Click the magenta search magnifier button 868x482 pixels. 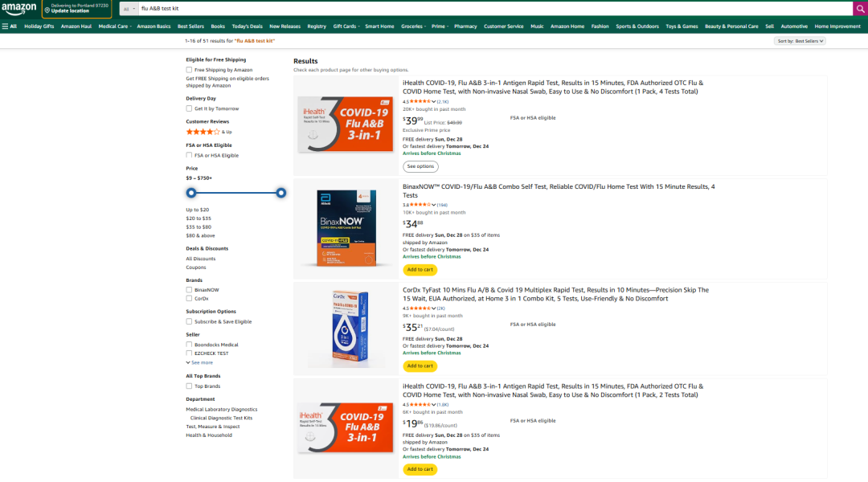coord(859,8)
